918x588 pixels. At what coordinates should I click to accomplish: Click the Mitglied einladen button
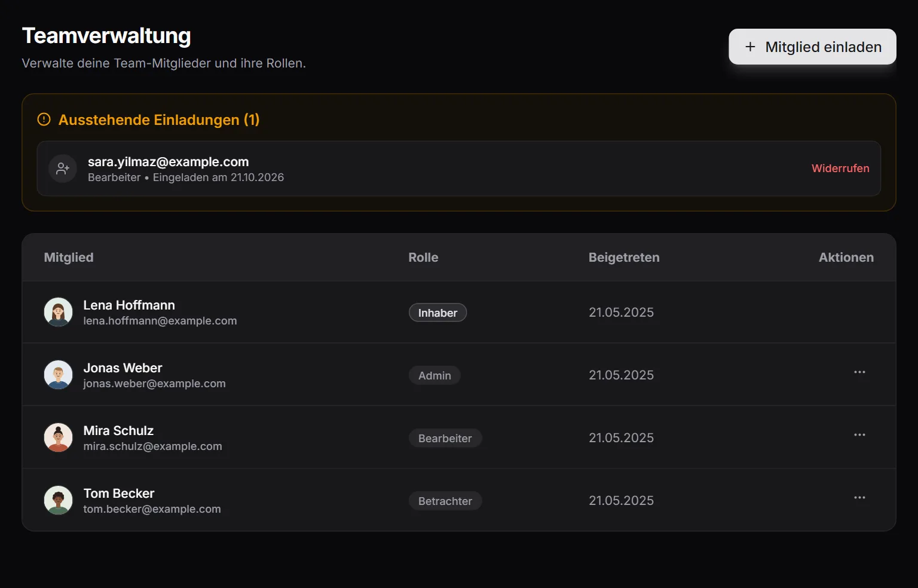[812, 47]
